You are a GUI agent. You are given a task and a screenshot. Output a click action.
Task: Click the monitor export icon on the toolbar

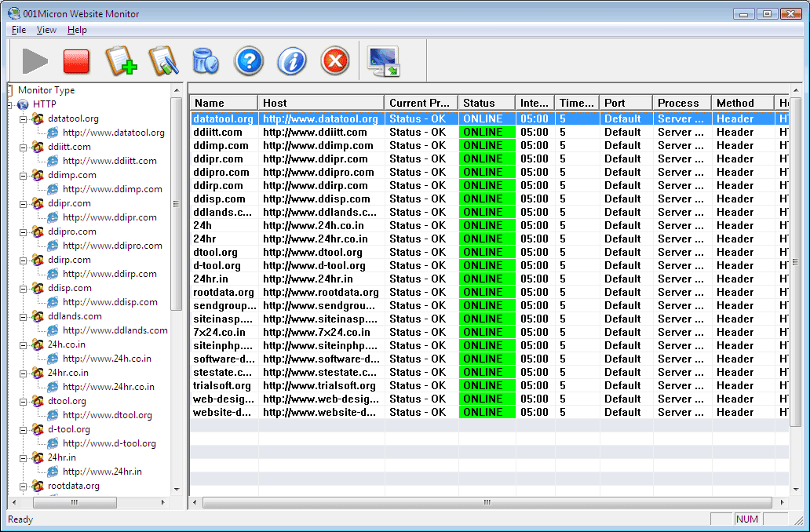click(383, 60)
